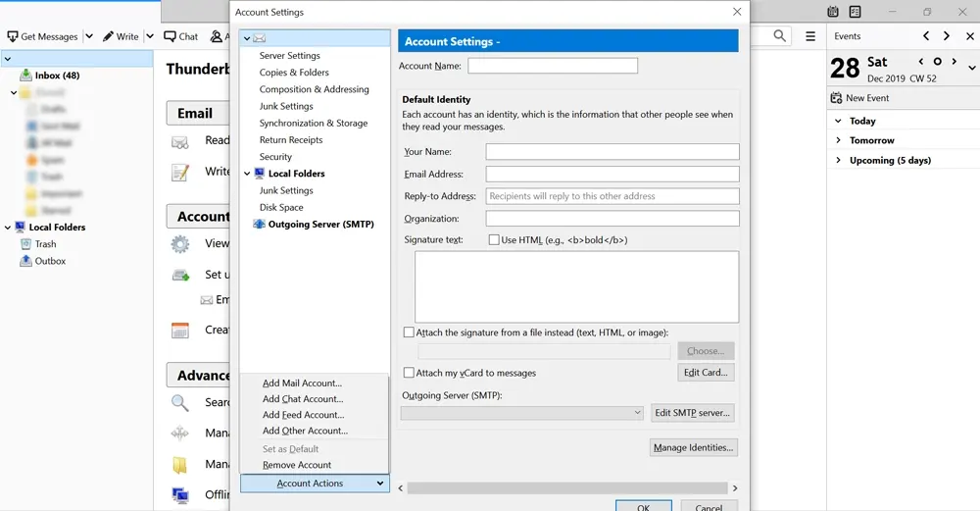Open Return Receipts settings
The image size is (980, 511).
(x=291, y=140)
